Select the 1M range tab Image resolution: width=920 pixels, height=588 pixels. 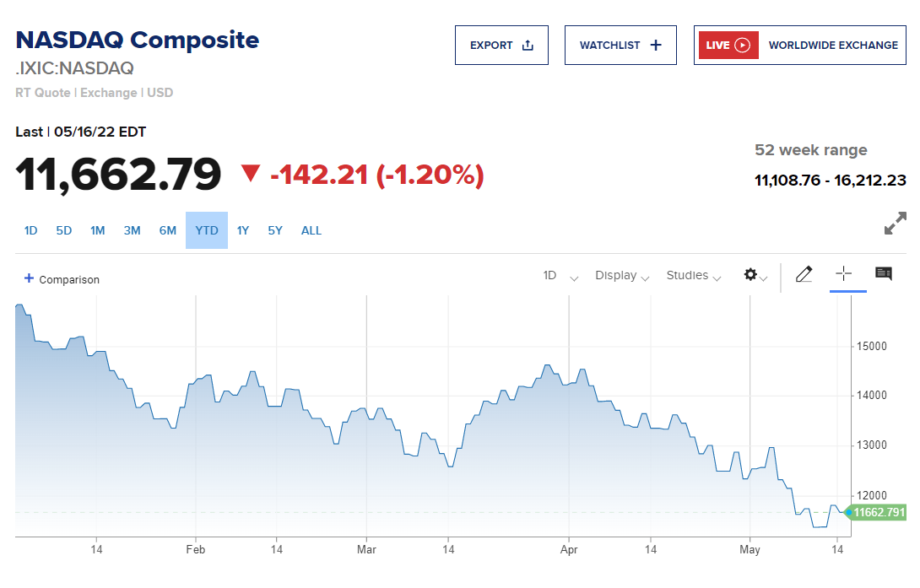click(x=98, y=230)
